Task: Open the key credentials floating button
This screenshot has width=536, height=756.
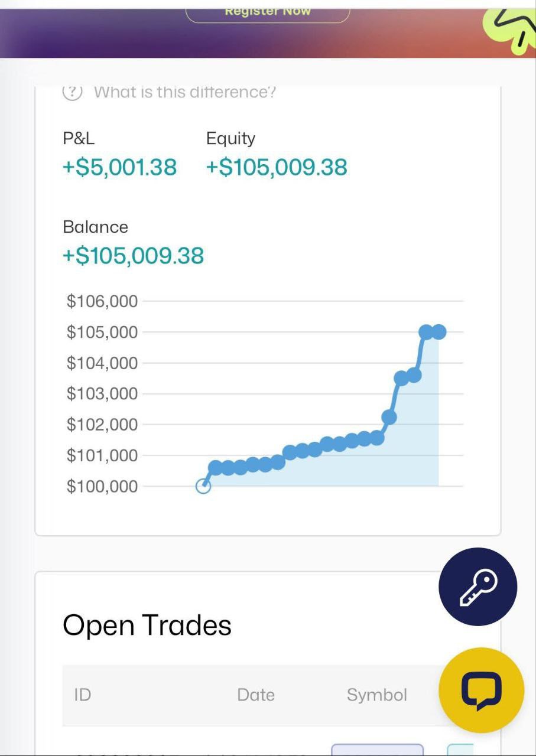Action: pos(478,586)
